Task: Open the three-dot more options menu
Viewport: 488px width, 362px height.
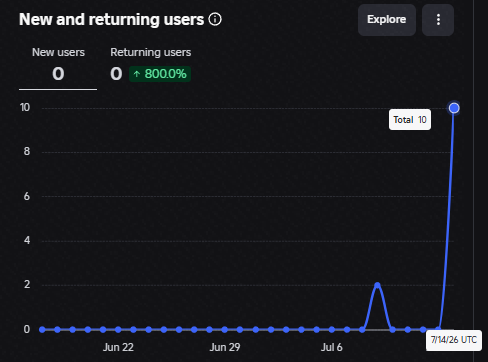Action: coord(438,20)
